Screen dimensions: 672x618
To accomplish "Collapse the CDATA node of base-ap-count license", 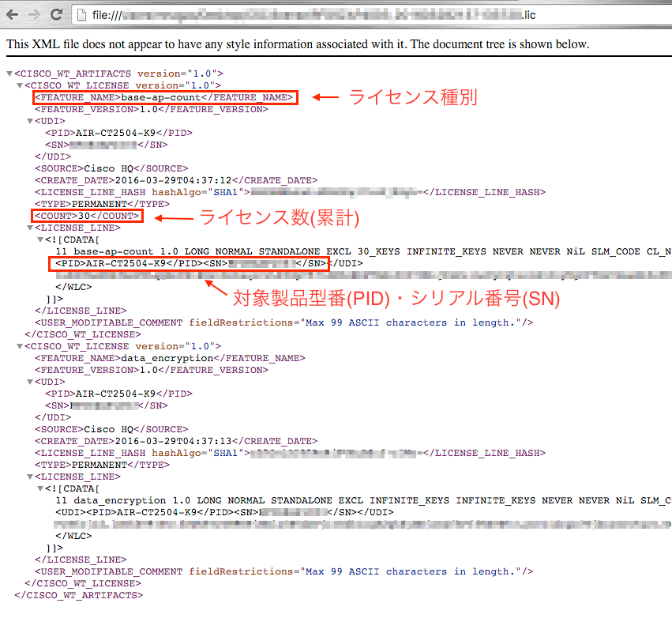I will point(40,239).
